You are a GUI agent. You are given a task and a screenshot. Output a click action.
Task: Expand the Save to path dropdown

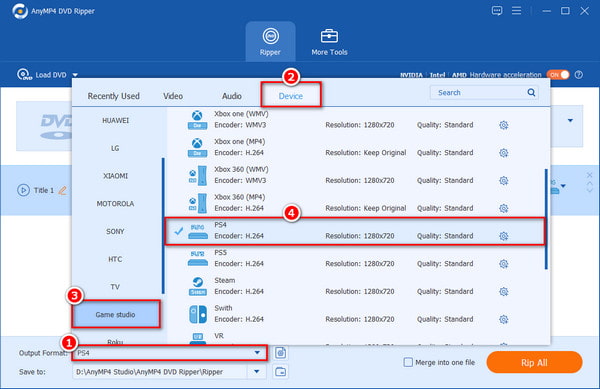[x=257, y=371]
